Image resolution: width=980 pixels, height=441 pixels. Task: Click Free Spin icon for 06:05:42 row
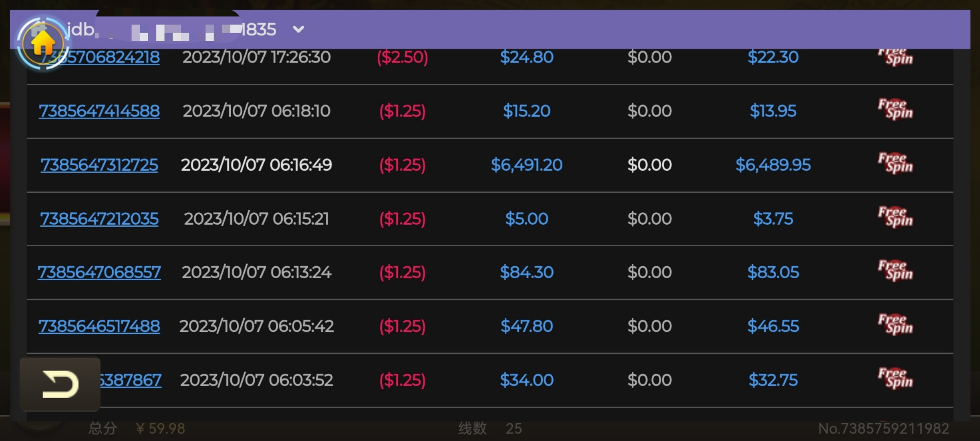pyautogui.click(x=895, y=325)
